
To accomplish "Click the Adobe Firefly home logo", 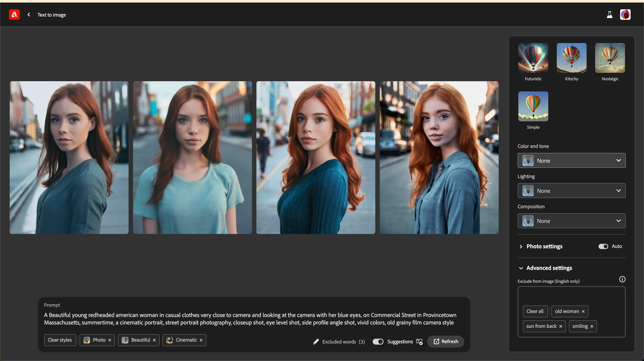I will click(14, 15).
